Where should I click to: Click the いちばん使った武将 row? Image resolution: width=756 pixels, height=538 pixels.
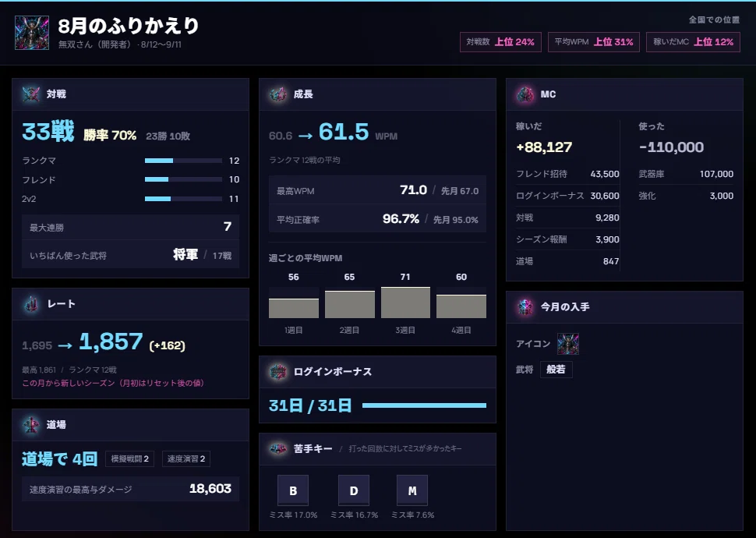pos(131,255)
